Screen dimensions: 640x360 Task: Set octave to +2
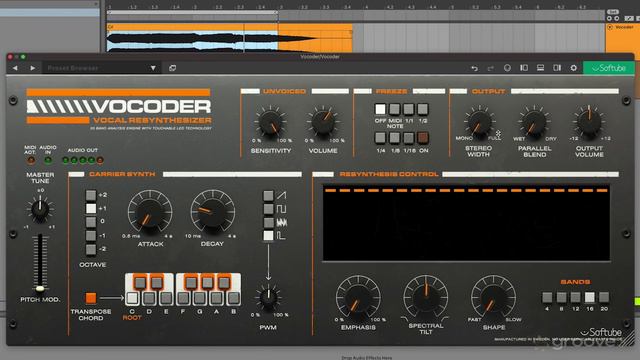click(x=91, y=195)
